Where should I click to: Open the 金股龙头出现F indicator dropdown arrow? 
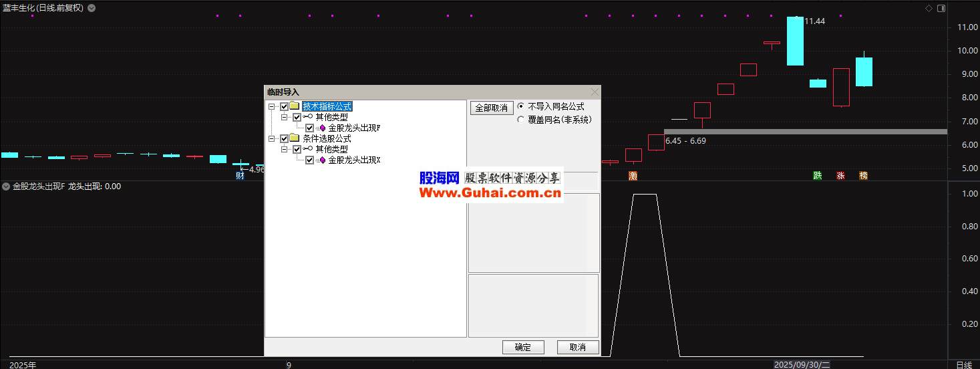pos(6,187)
